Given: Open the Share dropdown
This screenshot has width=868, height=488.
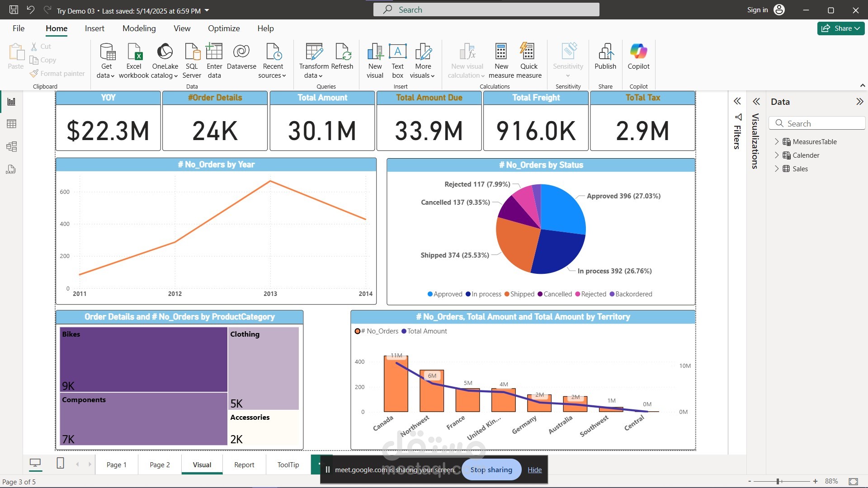Looking at the screenshot, I should [841, 28].
